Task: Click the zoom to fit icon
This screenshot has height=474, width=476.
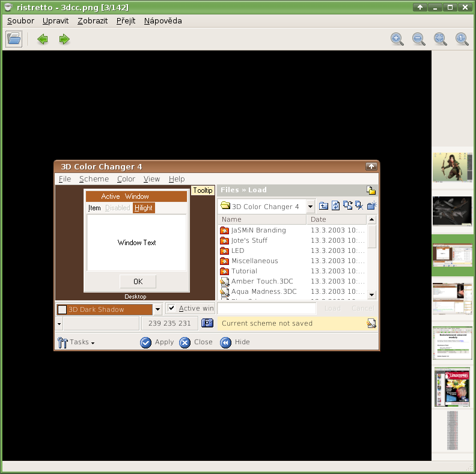Action: [x=441, y=39]
